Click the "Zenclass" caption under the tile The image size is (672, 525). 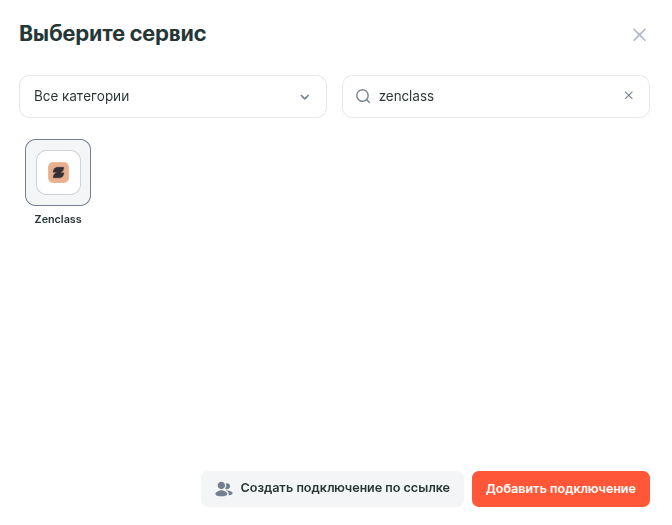58,219
